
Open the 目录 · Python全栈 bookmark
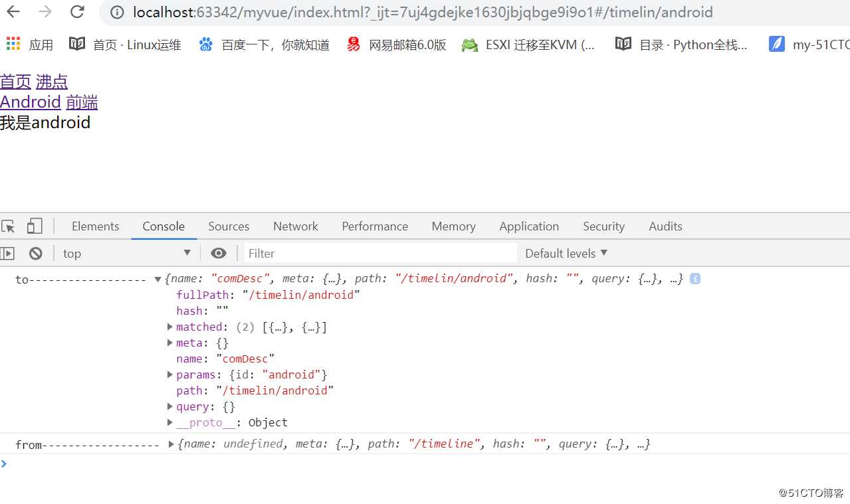(681, 44)
